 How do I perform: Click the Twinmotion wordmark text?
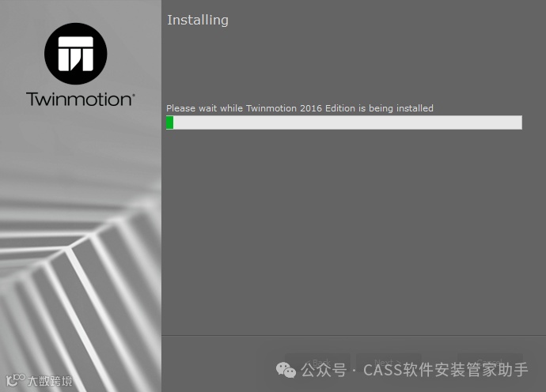click(78, 99)
